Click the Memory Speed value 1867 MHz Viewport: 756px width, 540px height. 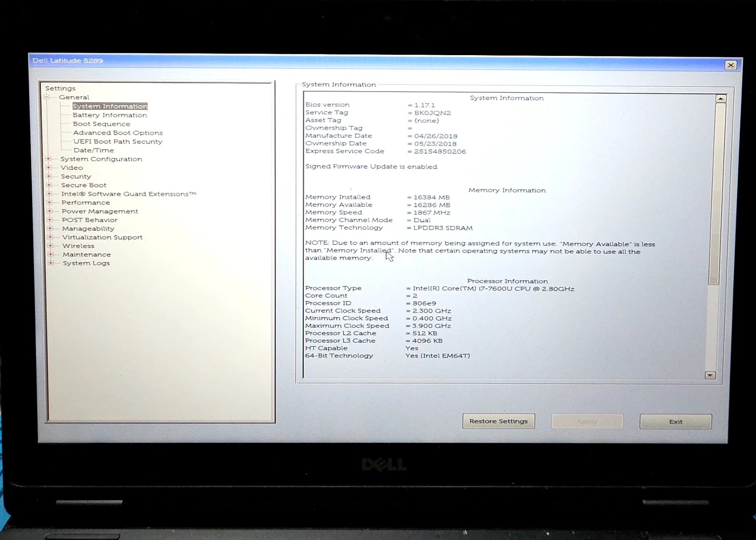pyautogui.click(x=432, y=213)
